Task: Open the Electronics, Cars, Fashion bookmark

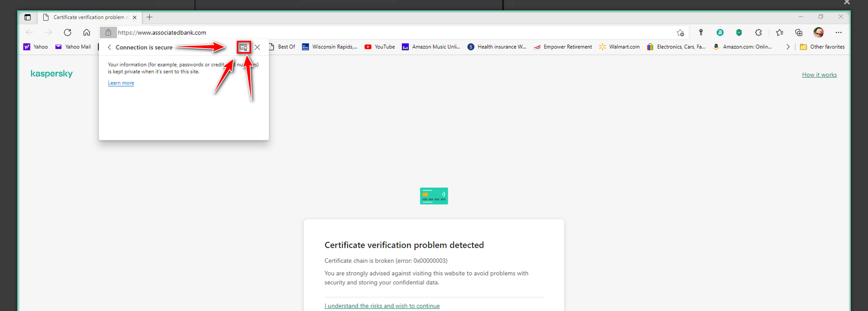Action: tap(676, 47)
